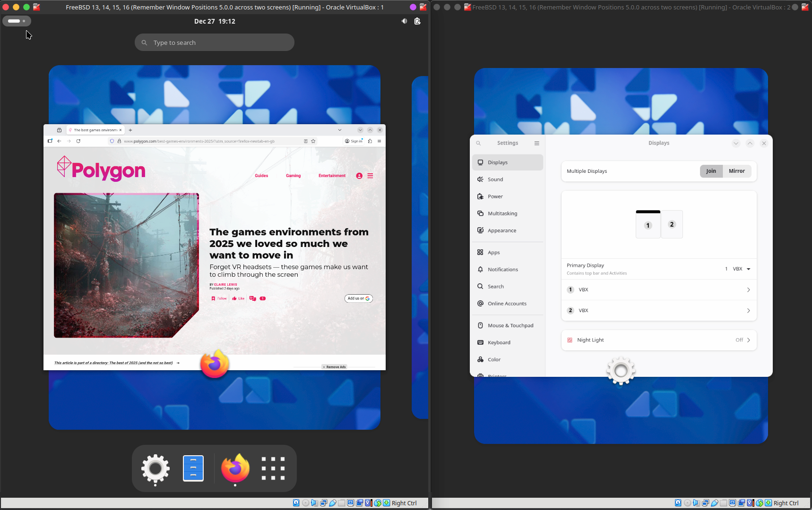This screenshot has width=812, height=510.
Task: Open display 1 VBX details
Action: [x=658, y=290]
